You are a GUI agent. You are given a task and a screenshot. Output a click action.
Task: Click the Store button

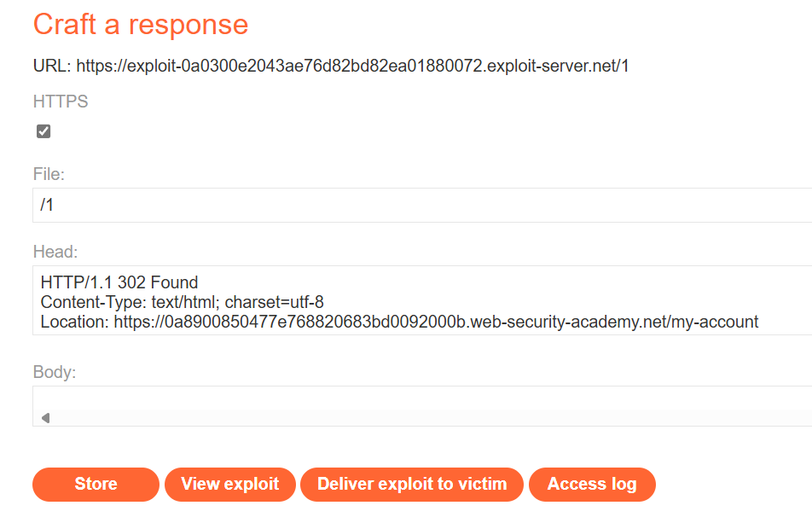click(x=96, y=484)
